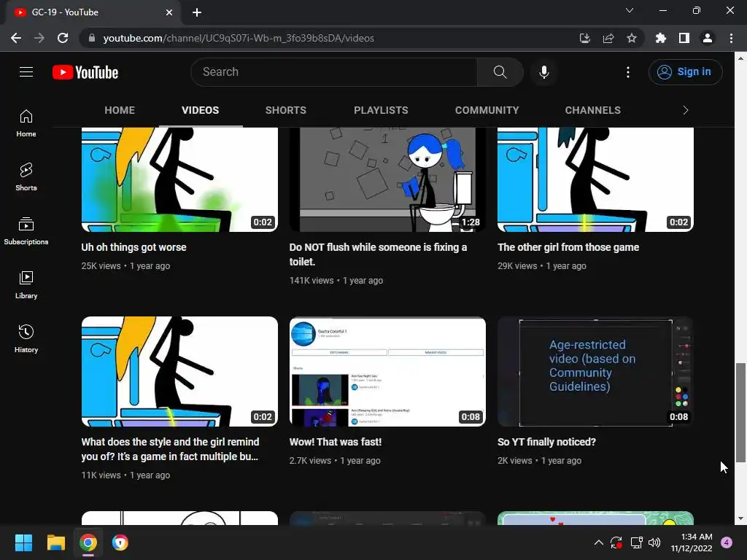Show more channel tabs with right arrow
The width and height of the screenshot is (747, 560).
point(686,110)
